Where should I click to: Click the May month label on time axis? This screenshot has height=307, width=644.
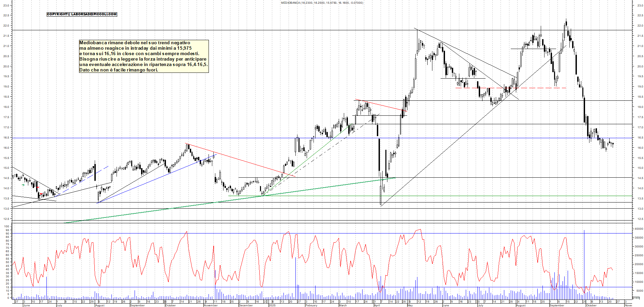(x=410, y=305)
